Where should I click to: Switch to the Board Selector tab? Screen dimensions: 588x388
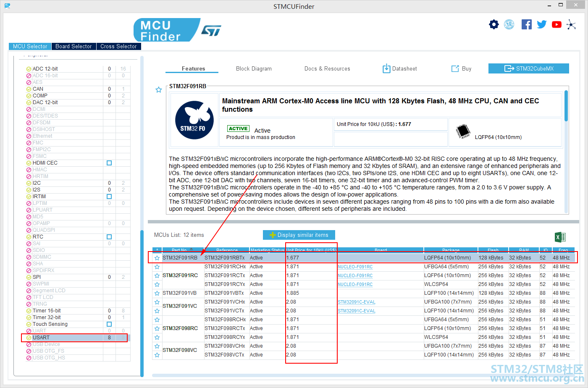[x=73, y=46]
